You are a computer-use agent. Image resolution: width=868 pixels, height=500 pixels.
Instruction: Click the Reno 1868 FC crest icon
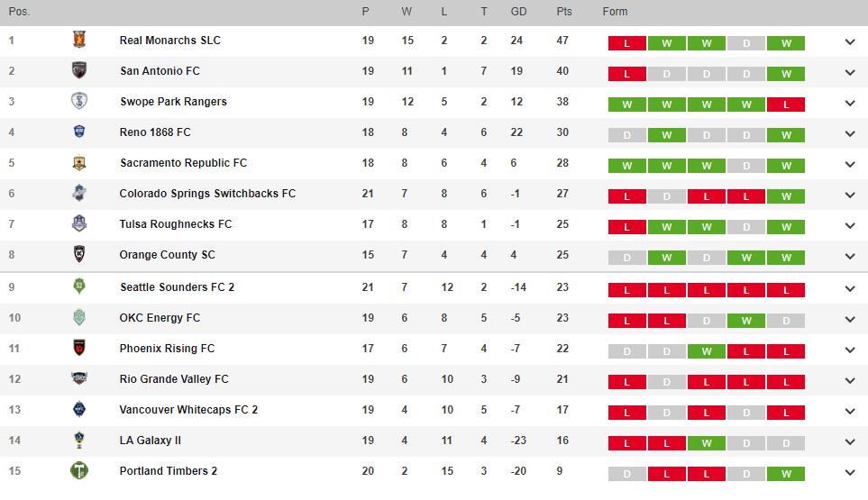point(79,132)
